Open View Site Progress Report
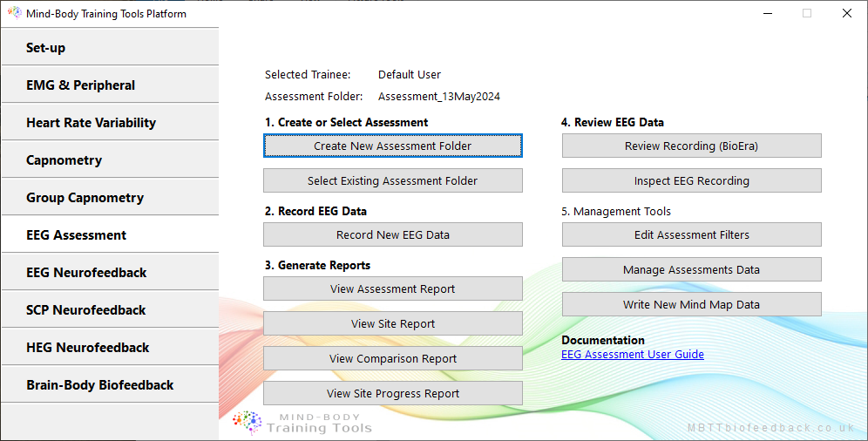This screenshot has width=868, height=441. pyautogui.click(x=392, y=393)
